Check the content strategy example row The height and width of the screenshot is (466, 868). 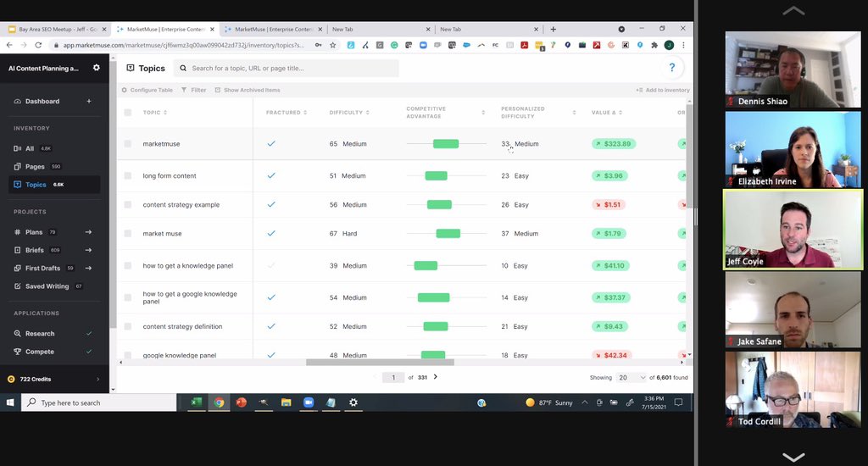(x=128, y=205)
